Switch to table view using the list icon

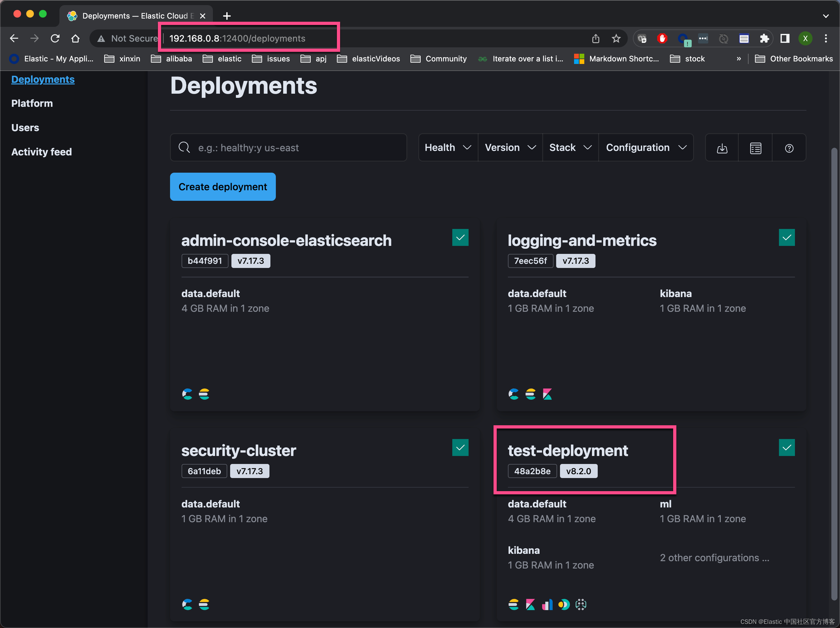tap(755, 148)
